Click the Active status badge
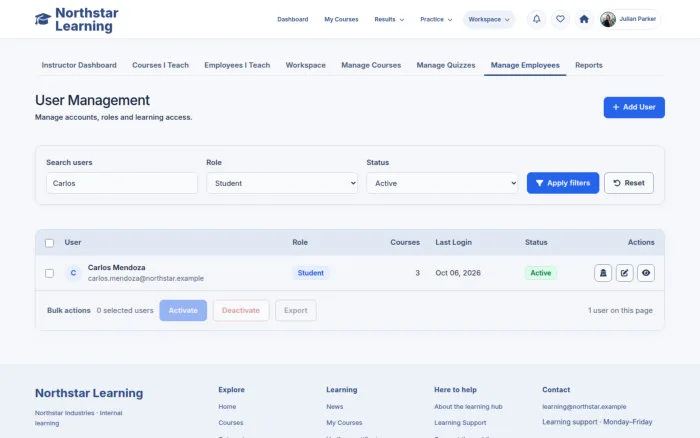The image size is (700, 438). tap(541, 273)
